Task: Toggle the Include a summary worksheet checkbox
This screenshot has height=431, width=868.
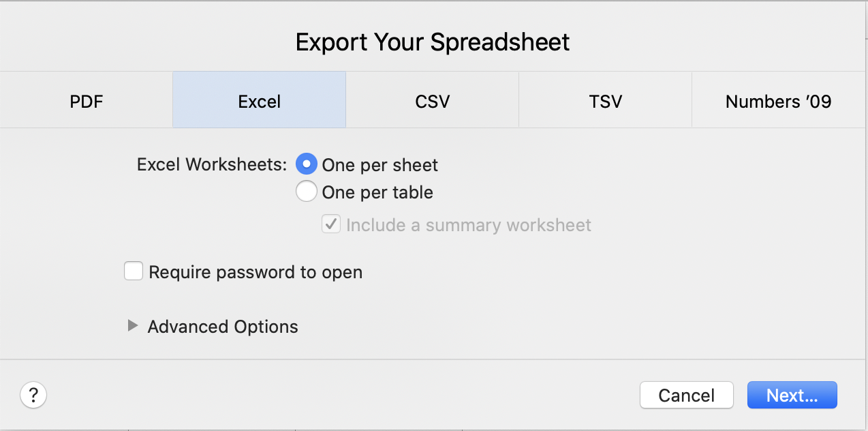Action: (x=331, y=224)
